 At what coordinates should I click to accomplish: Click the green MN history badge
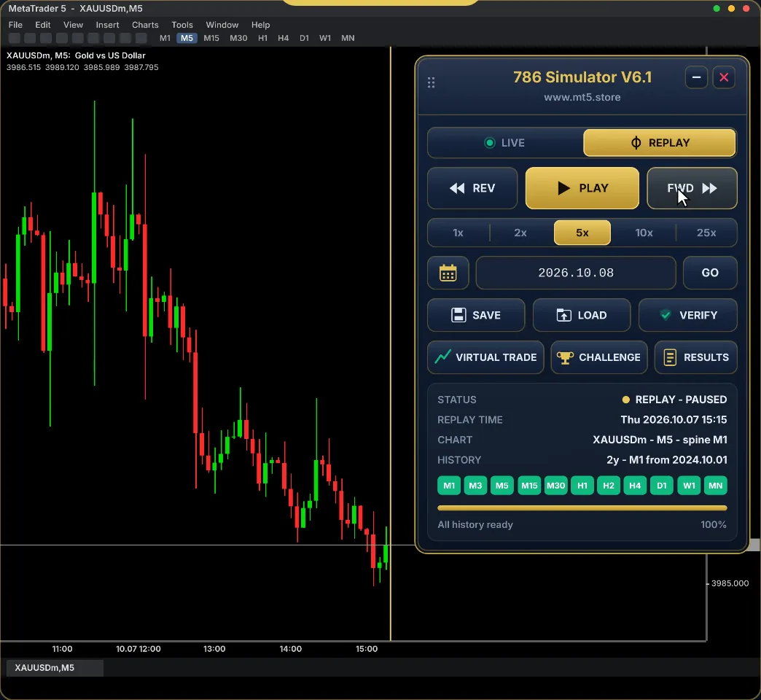pos(715,486)
